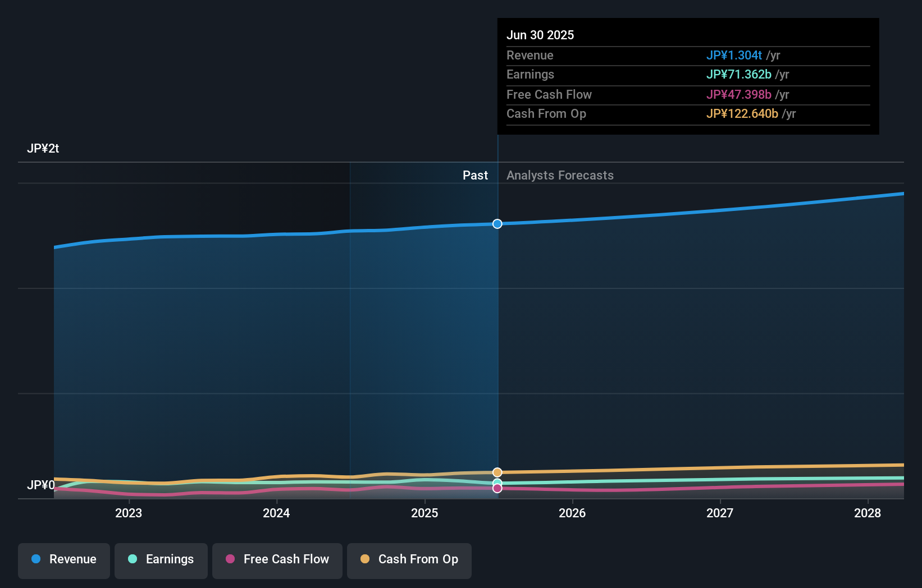Image resolution: width=922 pixels, height=588 pixels.
Task: Click the pink Free Cash Flow dot icon
Action: tap(231, 559)
